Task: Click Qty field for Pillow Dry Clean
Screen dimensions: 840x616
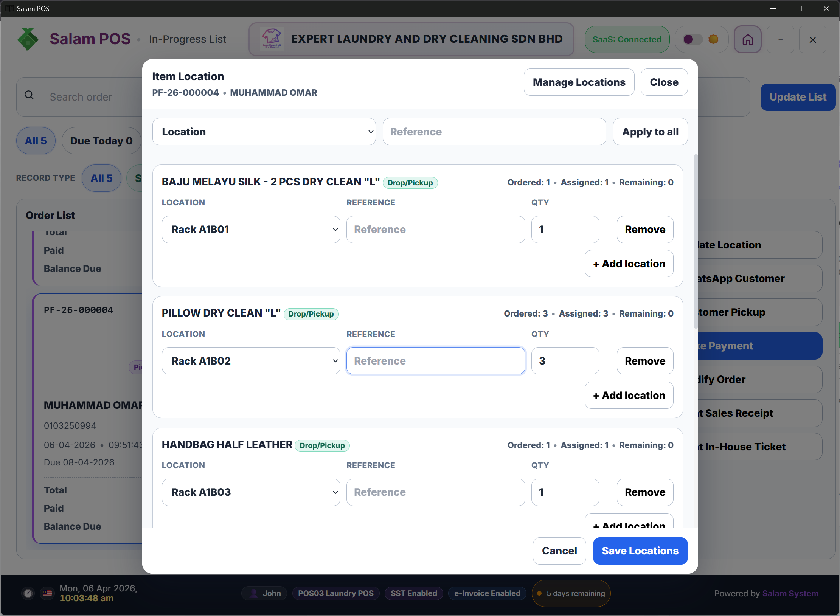Action: (565, 361)
